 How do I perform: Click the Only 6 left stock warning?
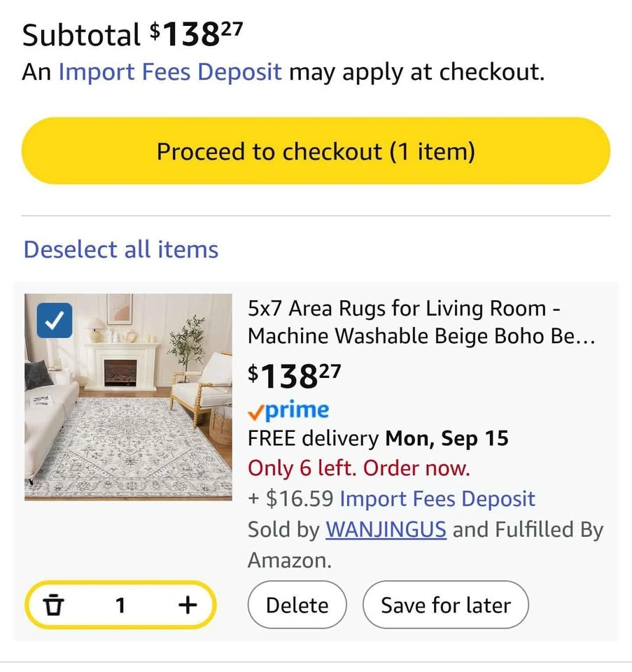point(359,468)
